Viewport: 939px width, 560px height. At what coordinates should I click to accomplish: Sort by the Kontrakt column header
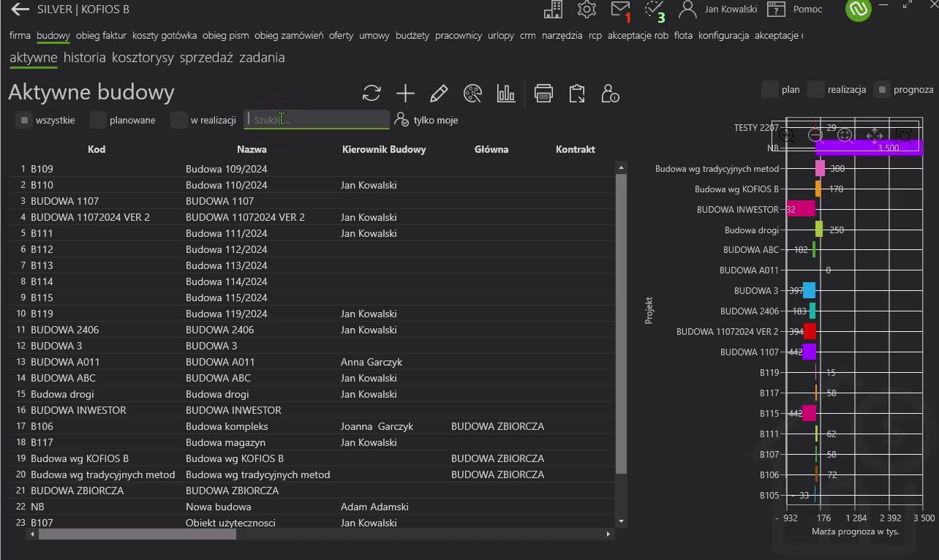[x=576, y=149]
